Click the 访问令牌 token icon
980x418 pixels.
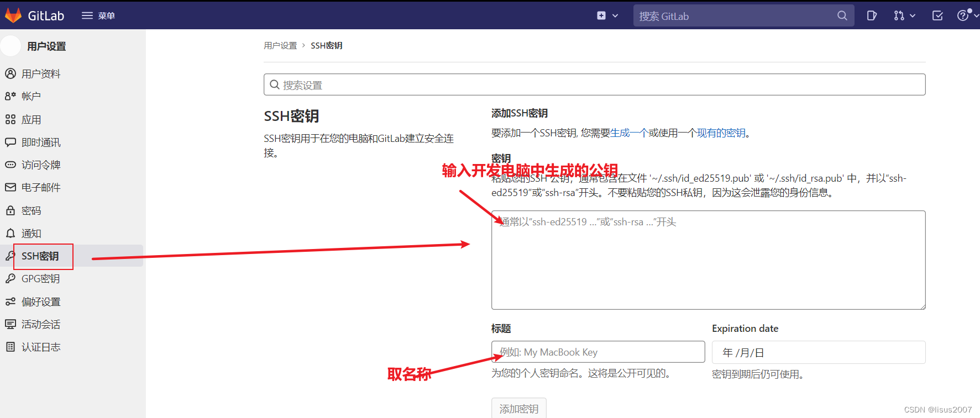[11, 165]
